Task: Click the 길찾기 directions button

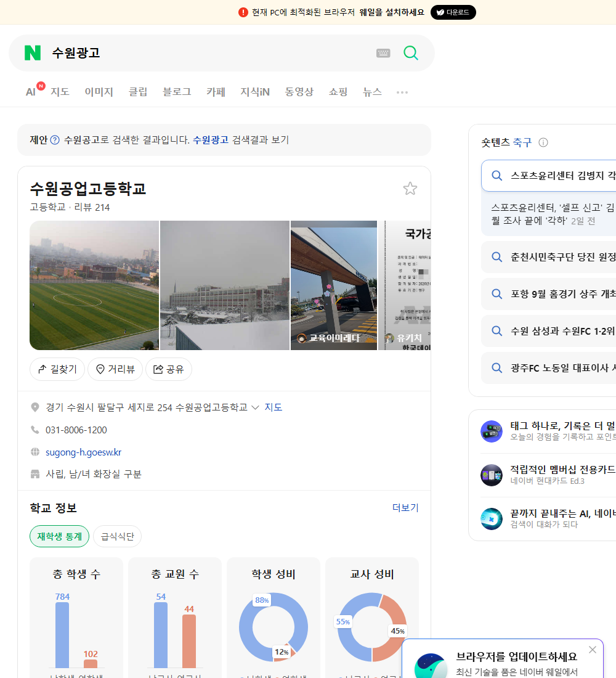Action: [x=57, y=369]
